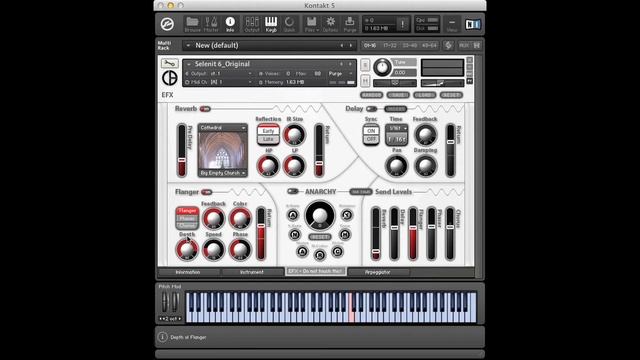
Task: Select Early reflection mode
Action: tap(268, 131)
